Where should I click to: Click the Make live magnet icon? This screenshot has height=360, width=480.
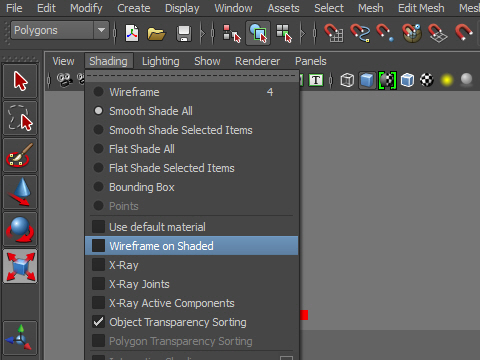[464, 33]
